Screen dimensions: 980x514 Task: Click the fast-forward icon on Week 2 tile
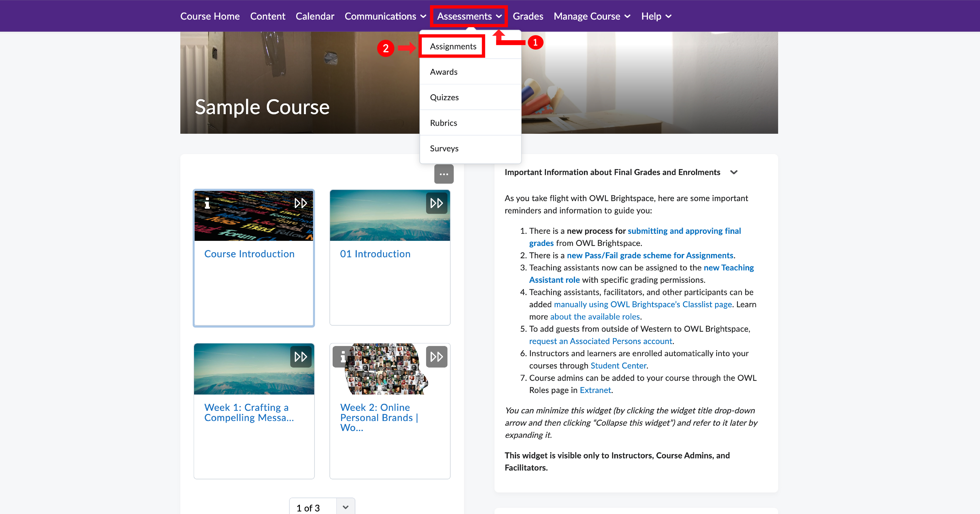[x=436, y=357]
